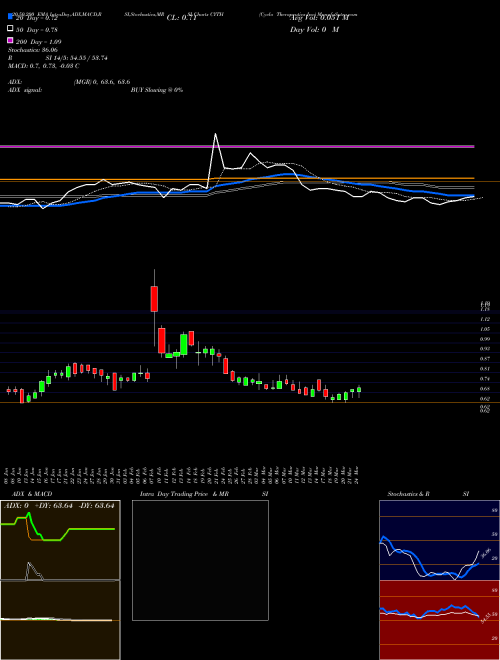
Task: Click the 'SI 14/3: 54.55 / 58.74' value
Action: click(x=77, y=58)
